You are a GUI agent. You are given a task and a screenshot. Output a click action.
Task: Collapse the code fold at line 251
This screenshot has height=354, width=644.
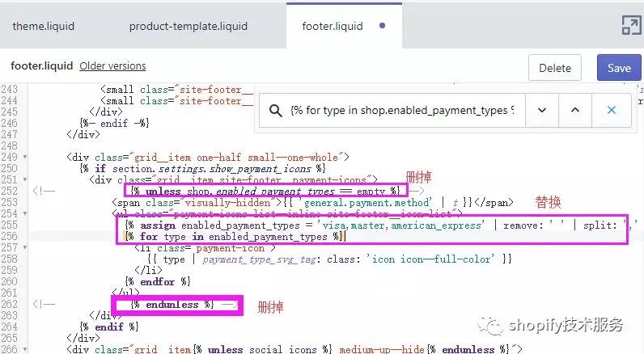pyautogui.click(x=25, y=179)
